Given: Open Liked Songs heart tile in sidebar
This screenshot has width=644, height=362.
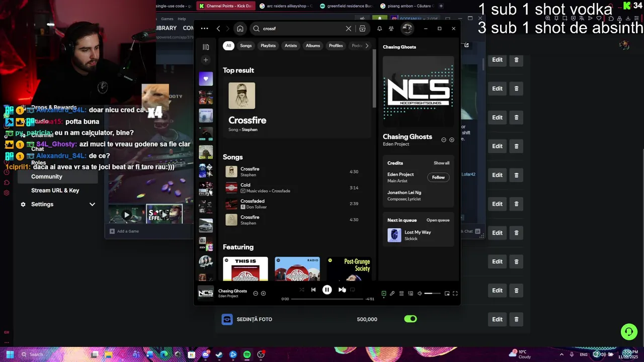Looking at the screenshot, I should point(206,79).
